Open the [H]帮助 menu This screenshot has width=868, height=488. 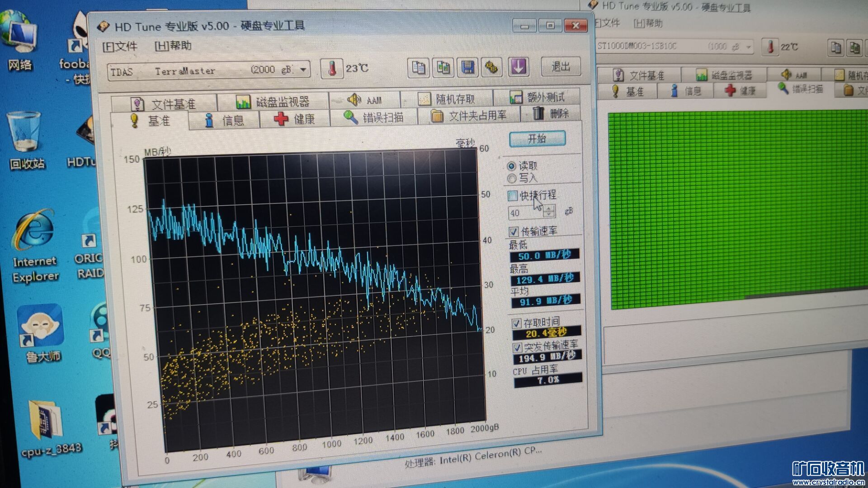(173, 46)
